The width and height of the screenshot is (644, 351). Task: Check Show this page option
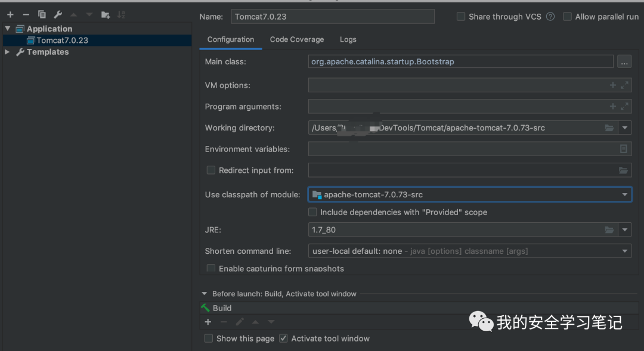[209, 338]
